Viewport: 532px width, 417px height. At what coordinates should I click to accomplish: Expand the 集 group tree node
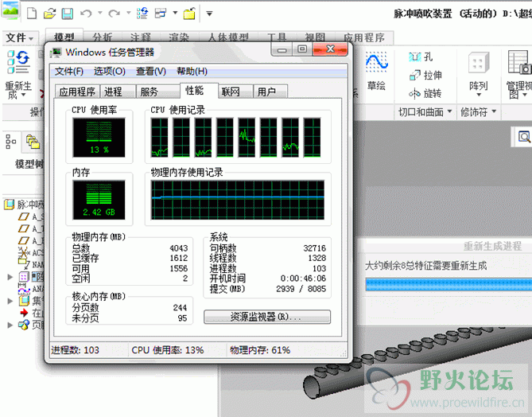pos(10,301)
